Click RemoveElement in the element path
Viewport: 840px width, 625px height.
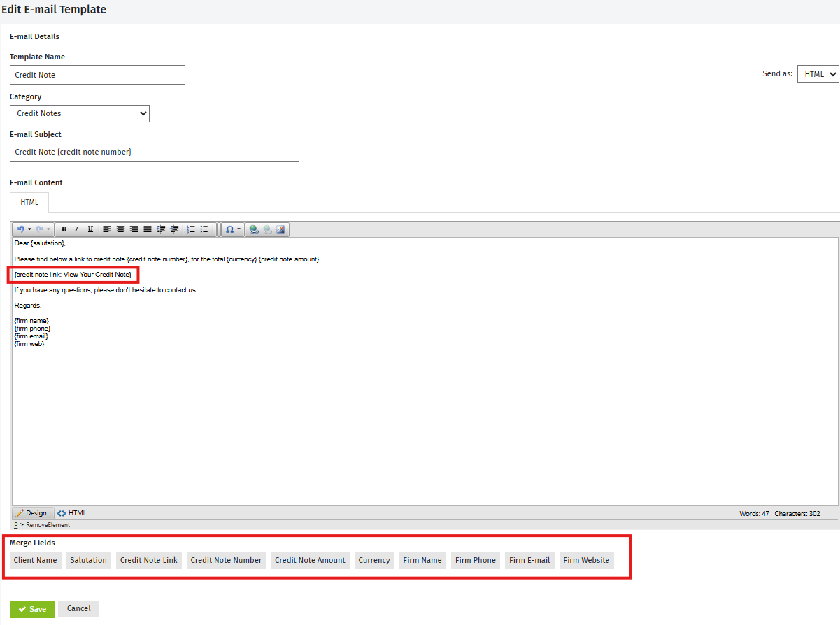[x=48, y=525]
